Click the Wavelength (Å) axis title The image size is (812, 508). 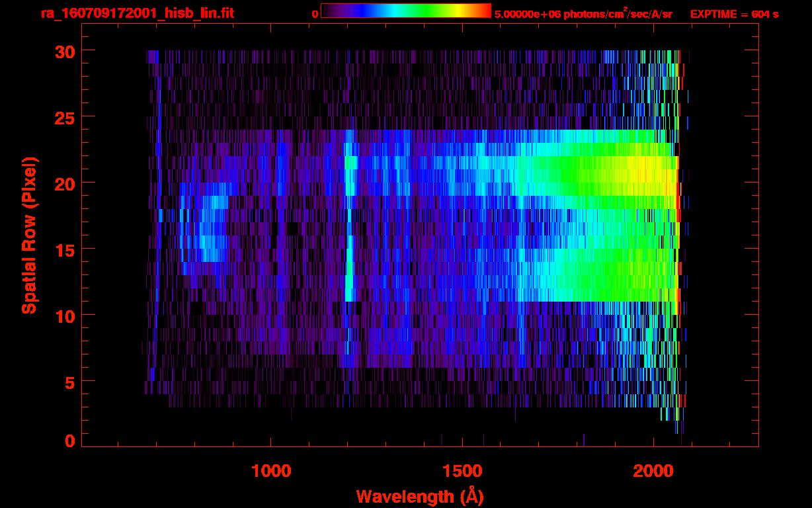(x=421, y=495)
